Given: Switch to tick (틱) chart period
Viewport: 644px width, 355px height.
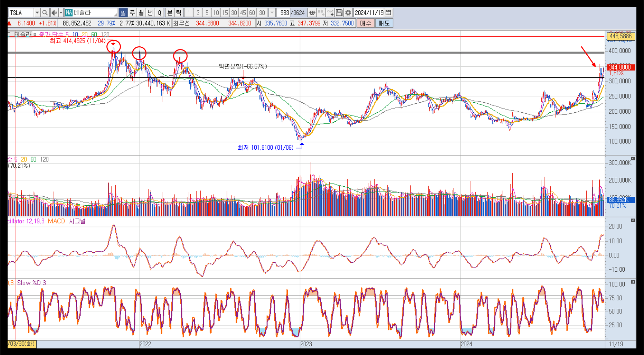Looking at the screenshot, I should pos(178,13).
